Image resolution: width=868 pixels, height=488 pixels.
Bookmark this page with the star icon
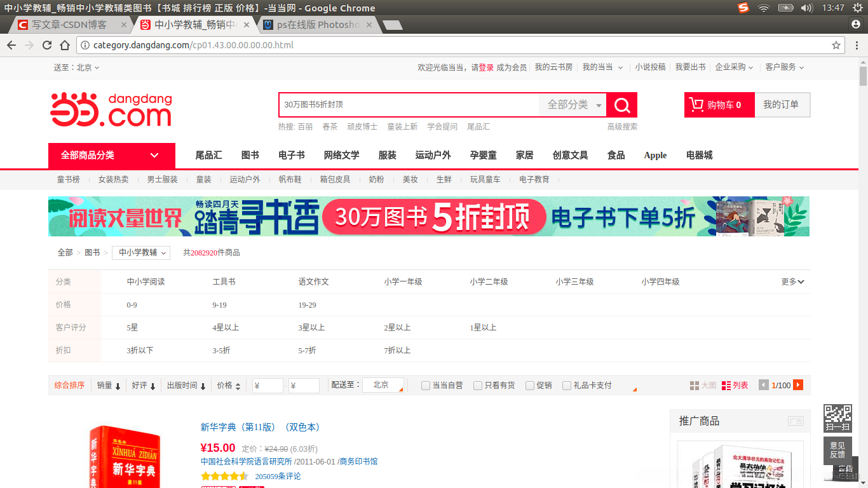tap(836, 45)
